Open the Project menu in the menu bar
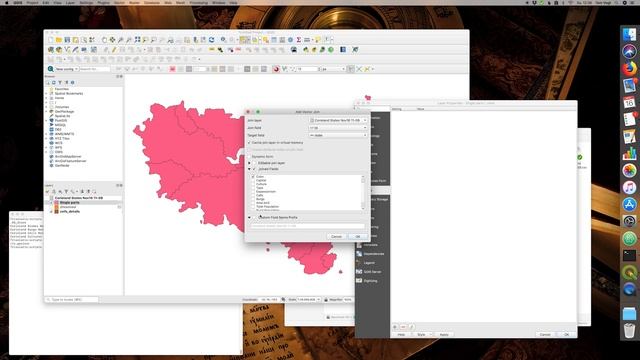The image size is (640, 360). click(32, 2)
